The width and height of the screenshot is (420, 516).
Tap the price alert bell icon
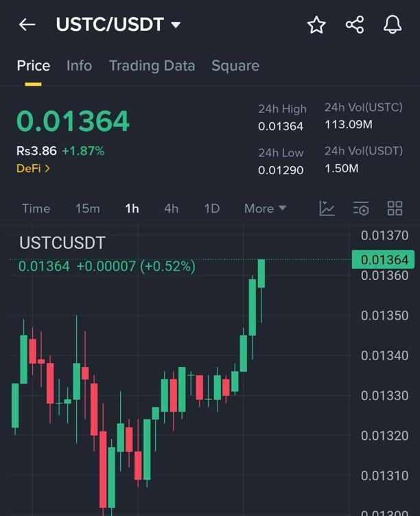(393, 25)
